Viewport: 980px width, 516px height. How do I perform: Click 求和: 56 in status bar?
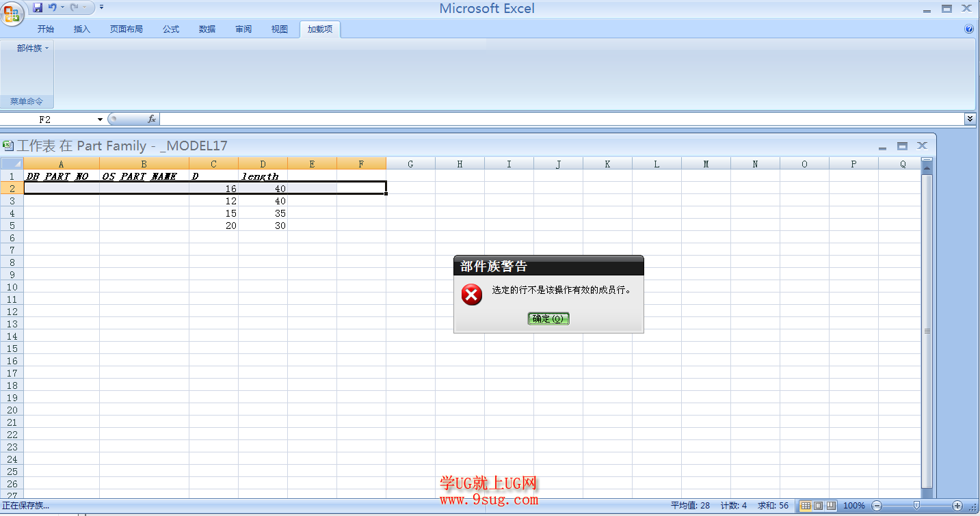pyautogui.click(x=773, y=506)
